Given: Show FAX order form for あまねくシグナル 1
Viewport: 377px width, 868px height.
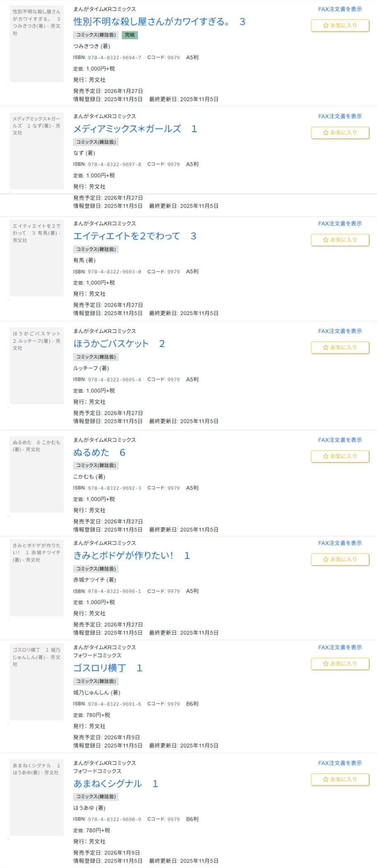Looking at the screenshot, I should pos(339,763).
